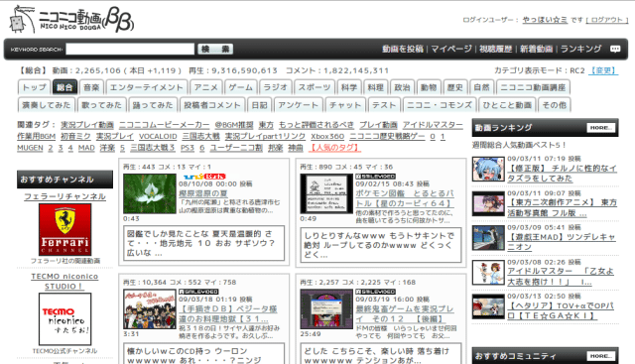Open the 遊戯王MAD ranking thumbnail

point(488,238)
